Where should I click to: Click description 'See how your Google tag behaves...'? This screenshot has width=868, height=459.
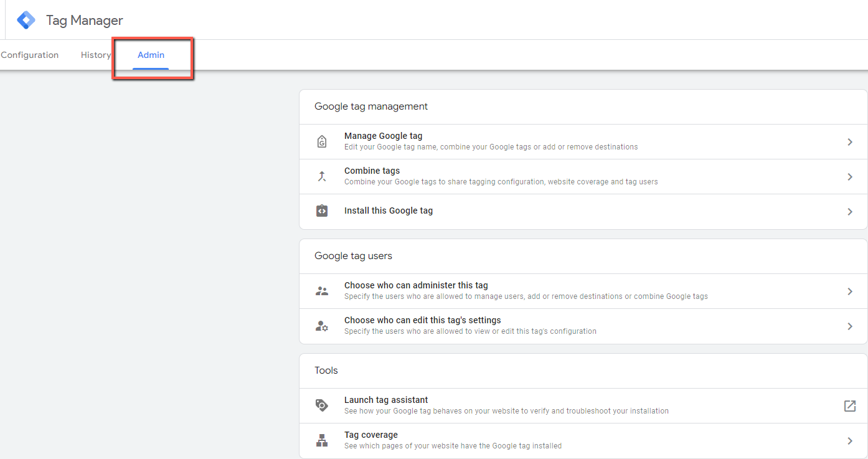coord(506,411)
